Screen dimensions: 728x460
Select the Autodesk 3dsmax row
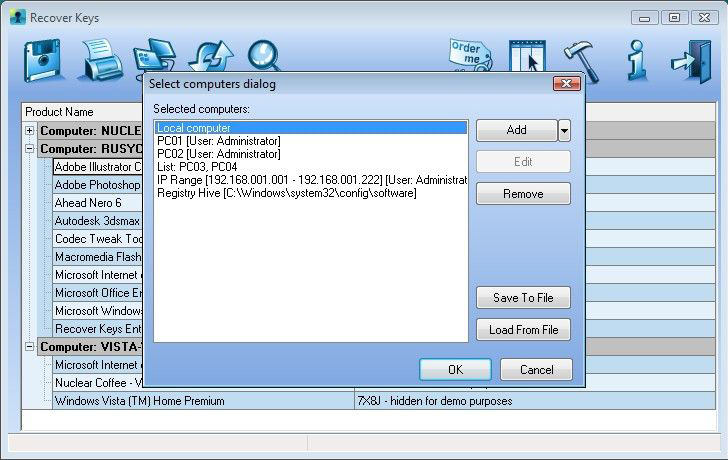click(x=98, y=221)
